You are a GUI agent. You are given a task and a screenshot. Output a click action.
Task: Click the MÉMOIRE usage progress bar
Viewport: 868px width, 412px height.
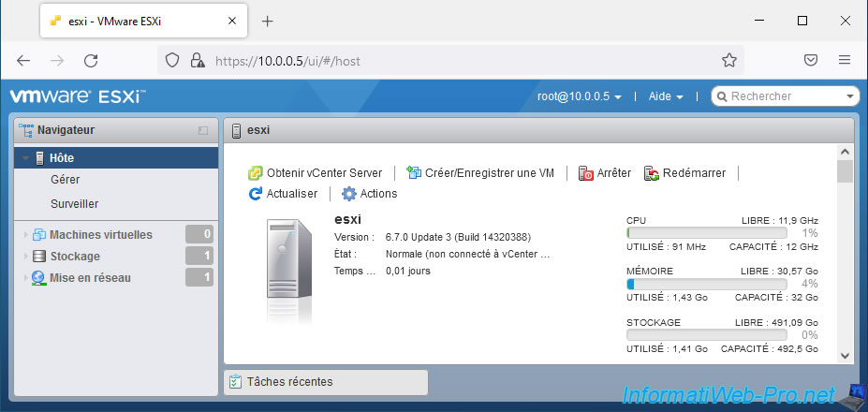[x=722, y=284]
